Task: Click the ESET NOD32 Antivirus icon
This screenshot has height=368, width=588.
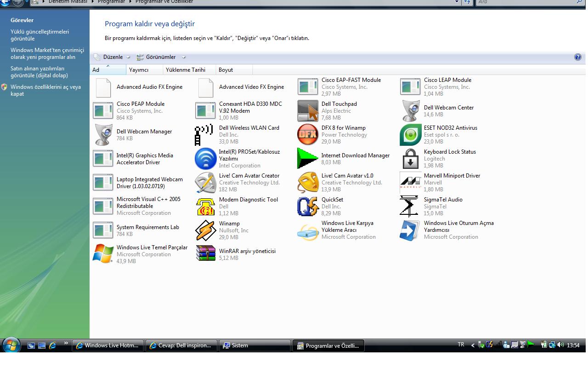Action: click(x=410, y=135)
